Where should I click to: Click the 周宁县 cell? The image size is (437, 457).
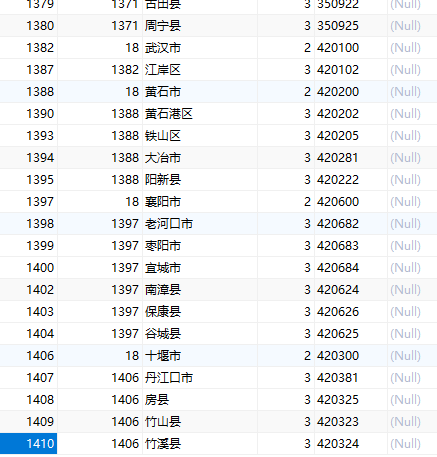[x=200, y=26]
